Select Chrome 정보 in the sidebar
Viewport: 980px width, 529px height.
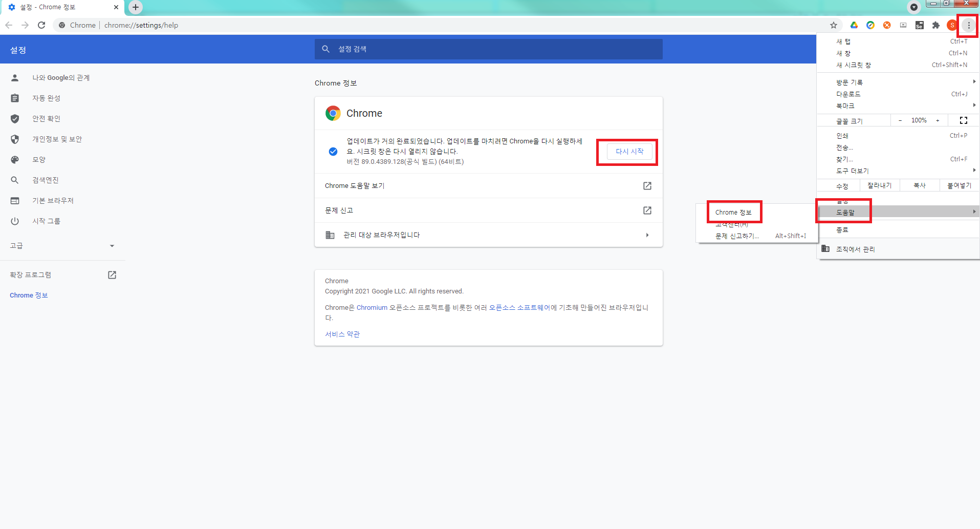point(29,295)
